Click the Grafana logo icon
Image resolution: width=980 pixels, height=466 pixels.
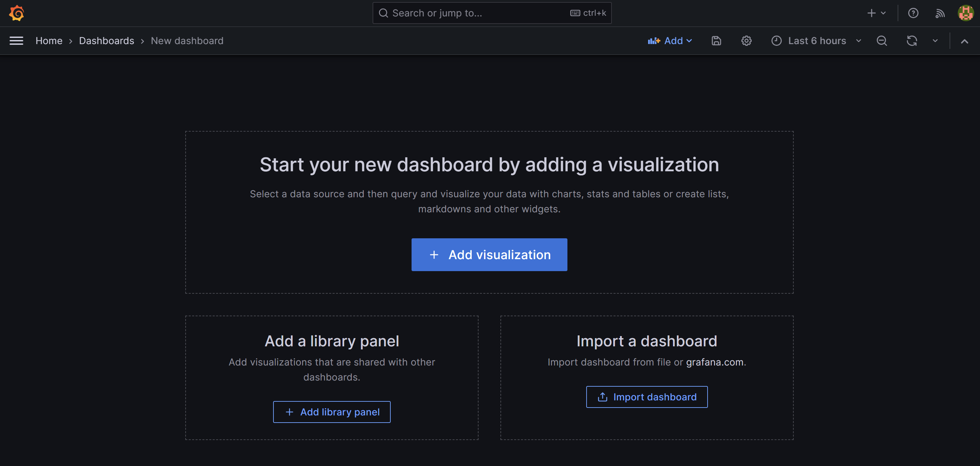point(16,13)
